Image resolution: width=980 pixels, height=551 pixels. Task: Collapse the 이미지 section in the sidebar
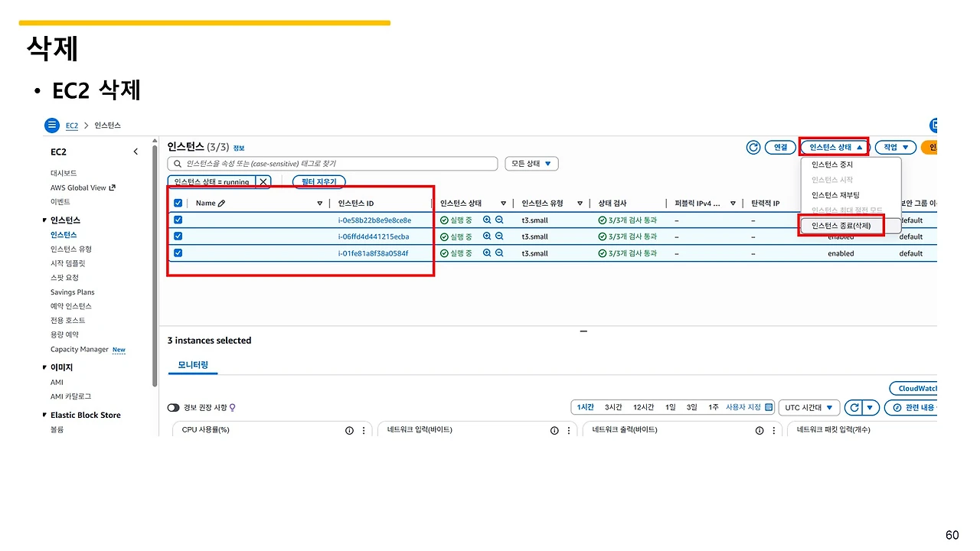click(44, 367)
